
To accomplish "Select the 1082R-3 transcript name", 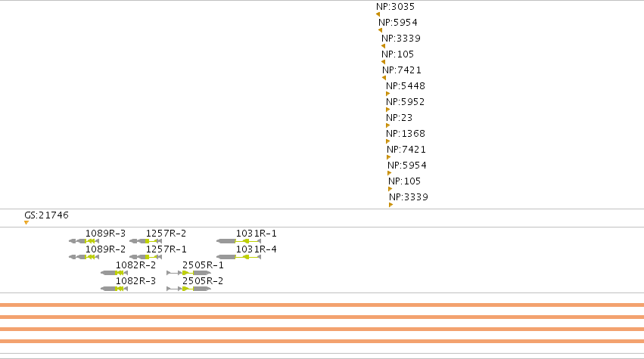I will [x=136, y=281].
